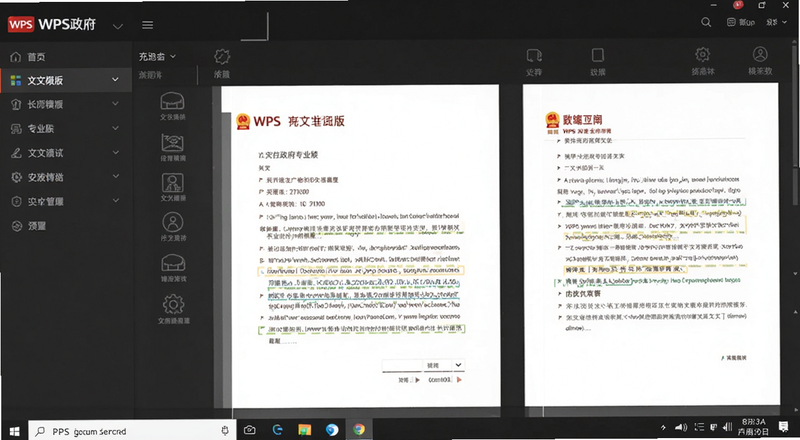The width and height of the screenshot is (800, 440).
Task: Expand chevron on the shield icon sidebar row
Action: 115,104
